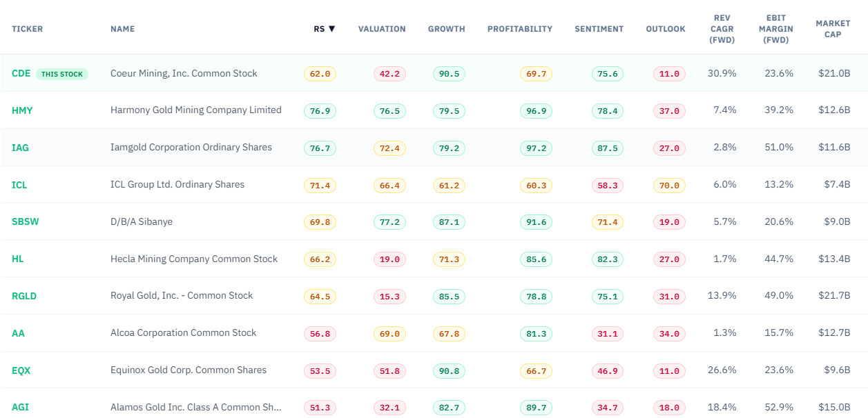Select Royal Gold, Inc. - Common Stock name
This screenshot has width=868, height=418.
point(182,295)
